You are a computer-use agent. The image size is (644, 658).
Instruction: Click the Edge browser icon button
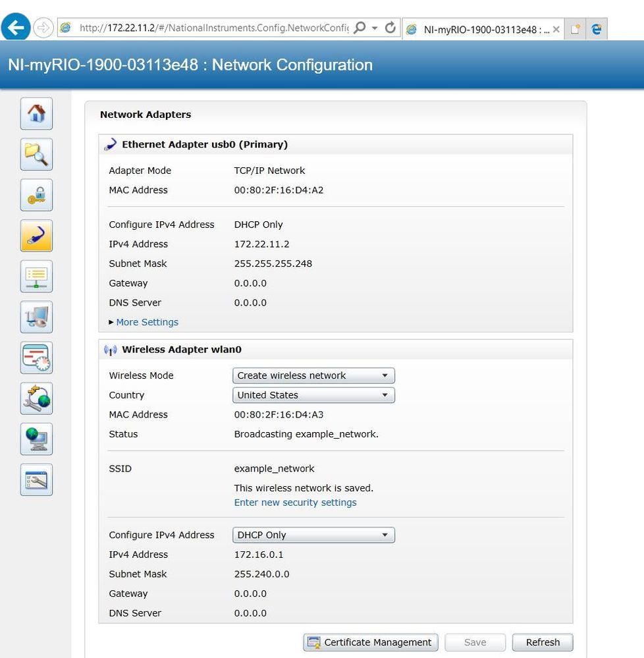pos(597,29)
